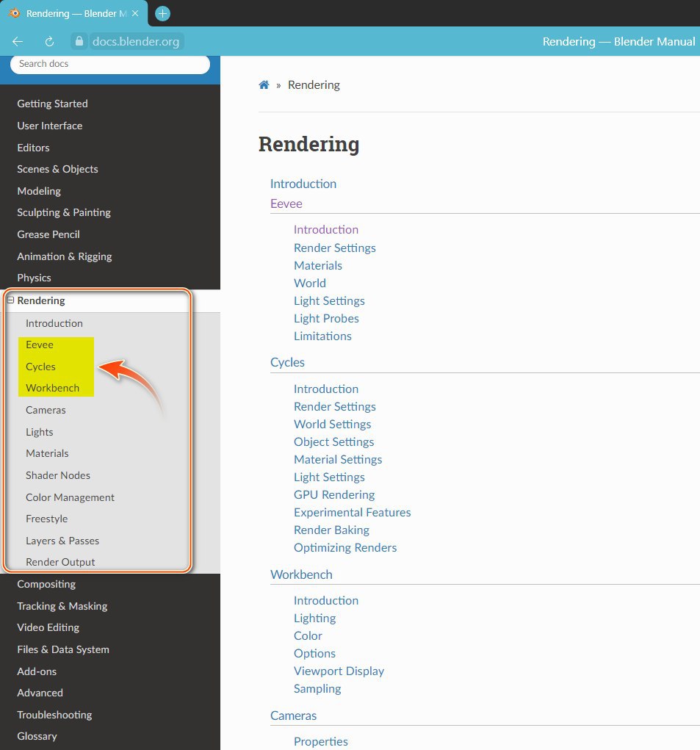This screenshot has height=750, width=700.
Task: Open Animation & Rigging in sidebar
Action: [65, 257]
